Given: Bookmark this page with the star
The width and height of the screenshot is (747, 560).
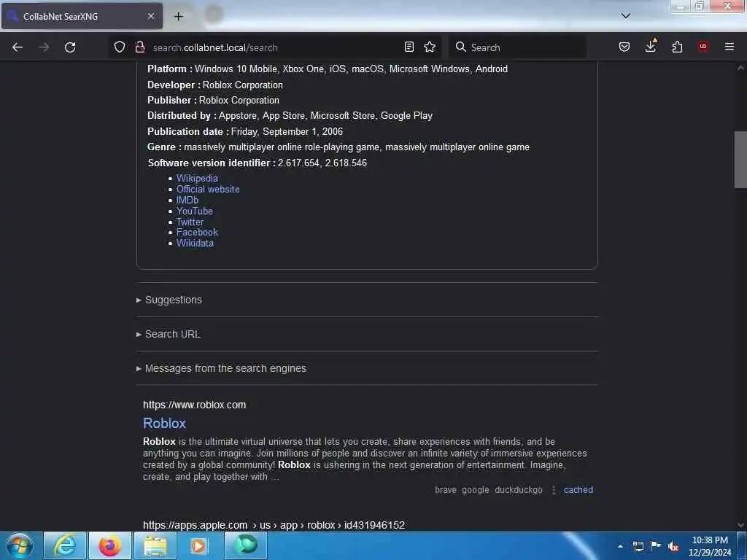Looking at the screenshot, I should (430, 47).
